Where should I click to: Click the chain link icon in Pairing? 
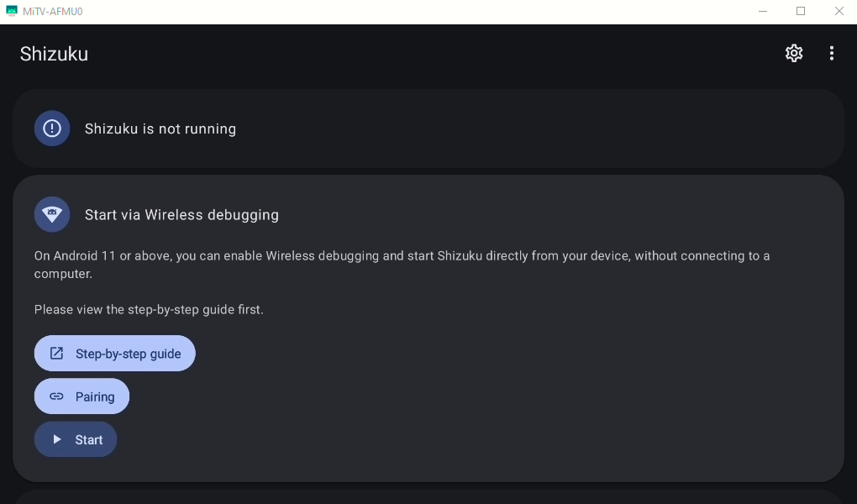click(57, 396)
